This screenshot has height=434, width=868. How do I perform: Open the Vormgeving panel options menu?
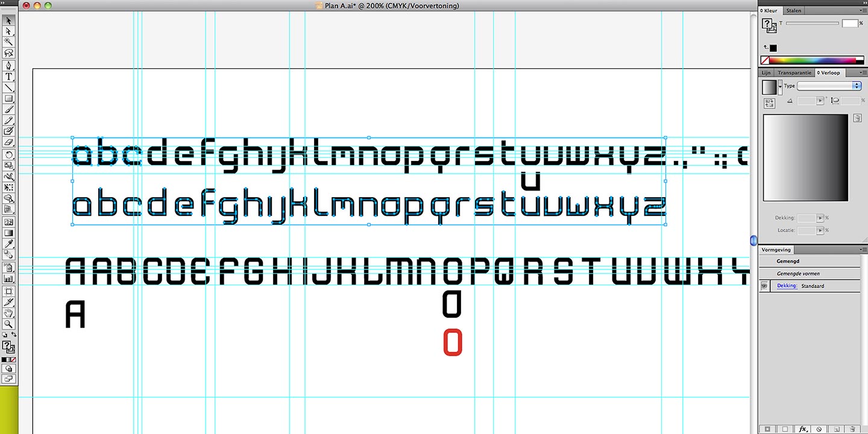tap(863, 249)
